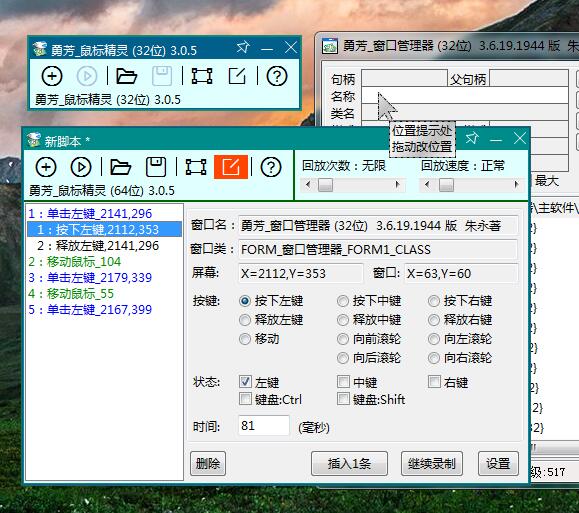
Task: Click the region frame icon in the 新脚本 toolbar
Action: tap(196, 167)
